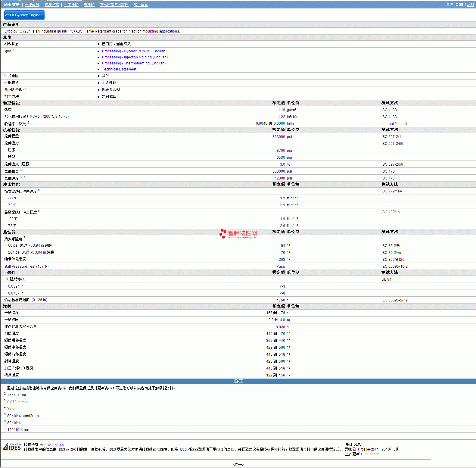Viewport: 476px width, 468px height.
Task: Click the 密度 value 1.19
Action: tap(282, 110)
